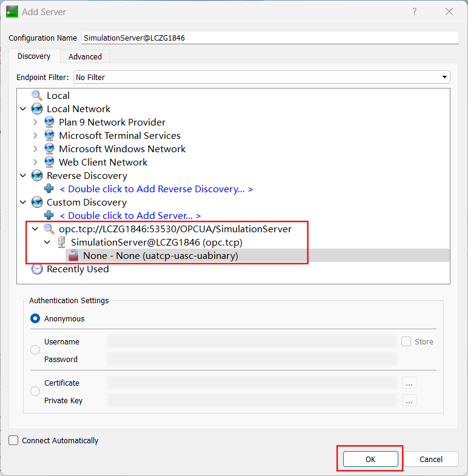Click Double click to Add Reverse Discovery link

pos(156,189)
